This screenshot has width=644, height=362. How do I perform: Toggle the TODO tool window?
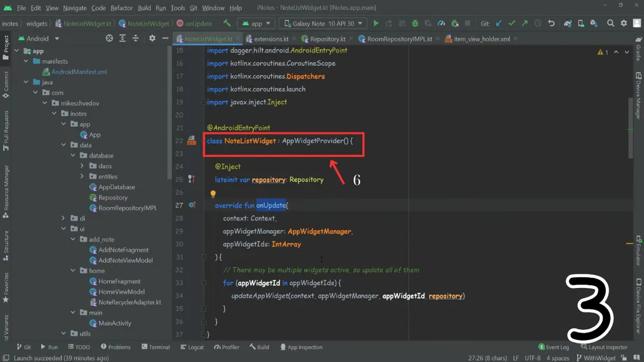click(79, 346)
